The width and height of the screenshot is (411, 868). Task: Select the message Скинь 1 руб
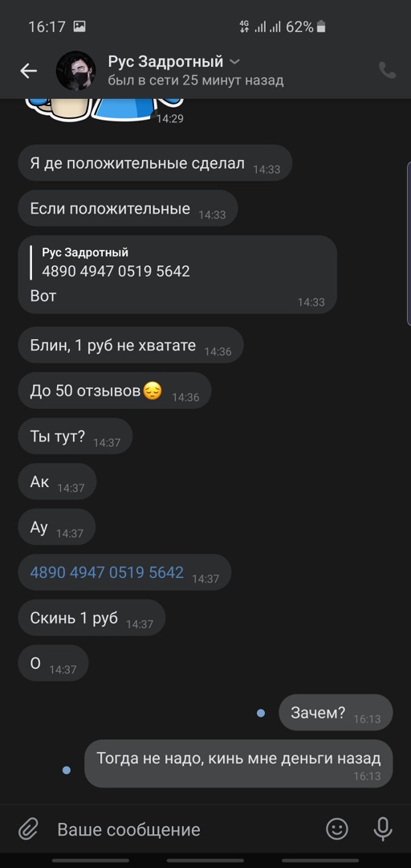pos(92,618)
